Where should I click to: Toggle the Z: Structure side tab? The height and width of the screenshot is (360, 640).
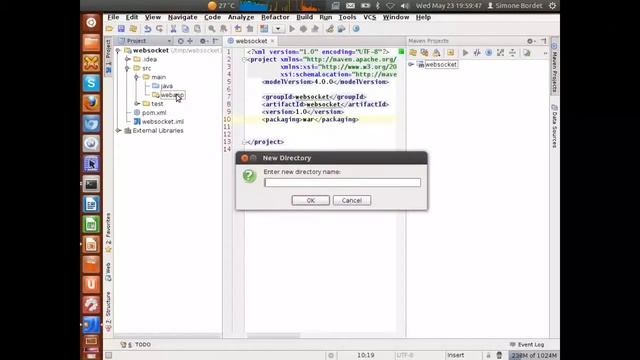pos(108,310)
